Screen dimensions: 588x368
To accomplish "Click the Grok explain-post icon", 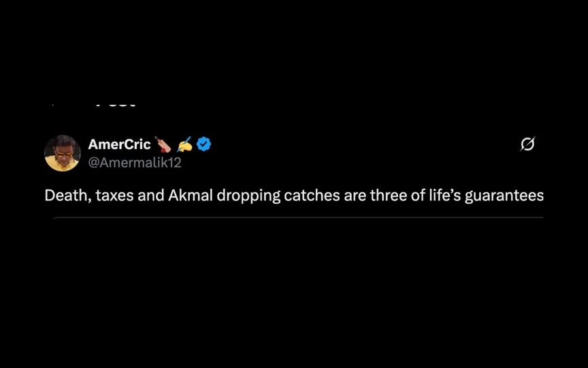I will pos(527,144).
